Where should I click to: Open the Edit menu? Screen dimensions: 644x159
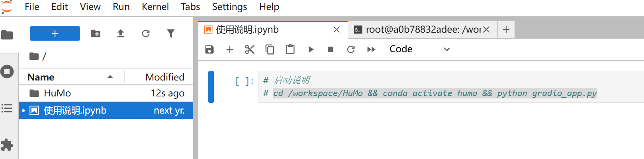(60, 7)
